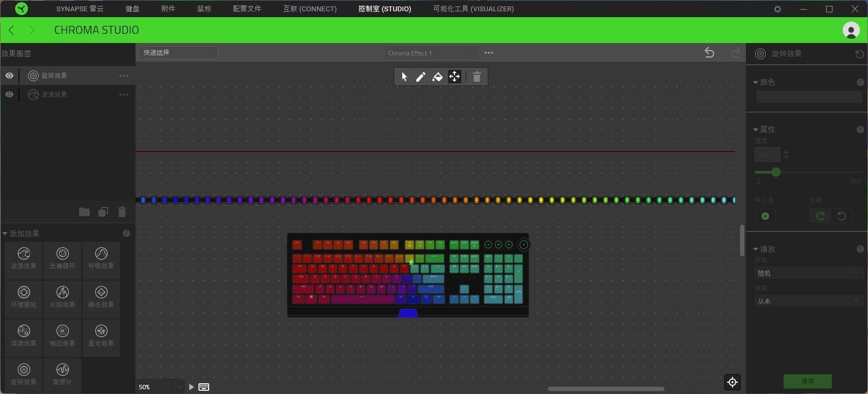The image size is (868, 394).
Task: Switch to the 鼠标 tab
Action: [204, 9]
